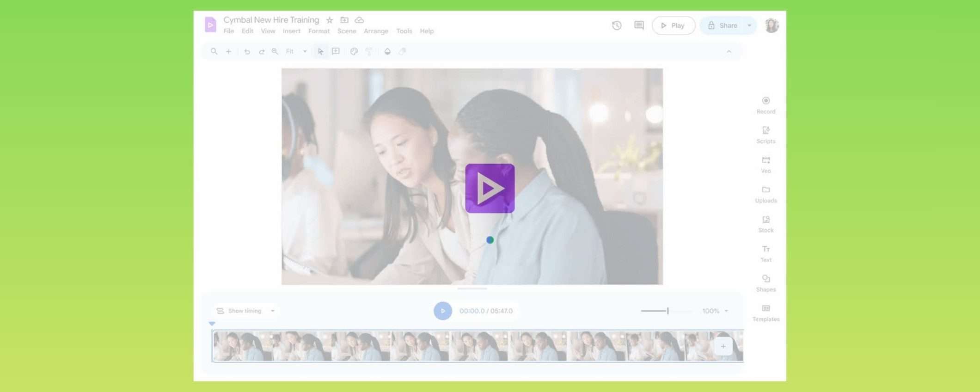
Task: Open the Help menu
Action: (427, 31)
